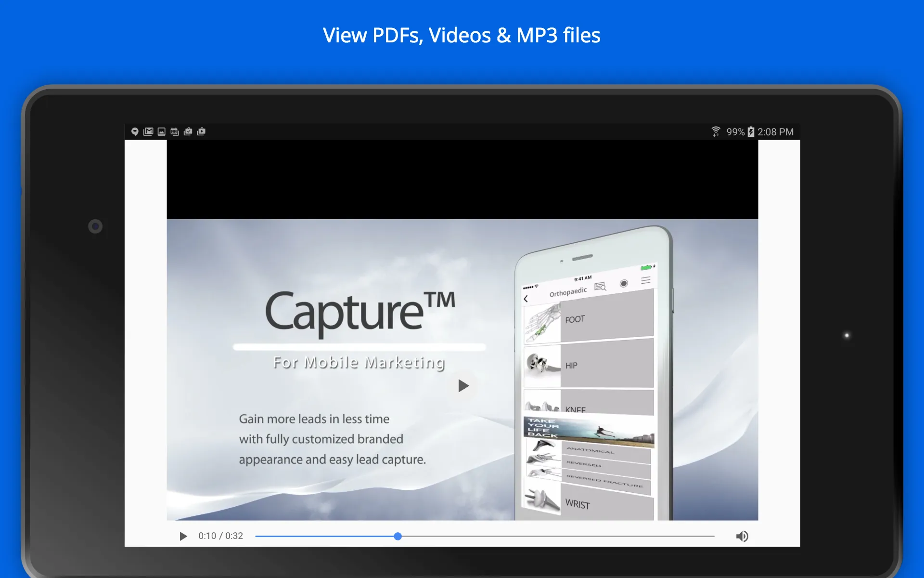Tap the location notification icon in status bar
924x578 pixels.
(x=135, y=131)
